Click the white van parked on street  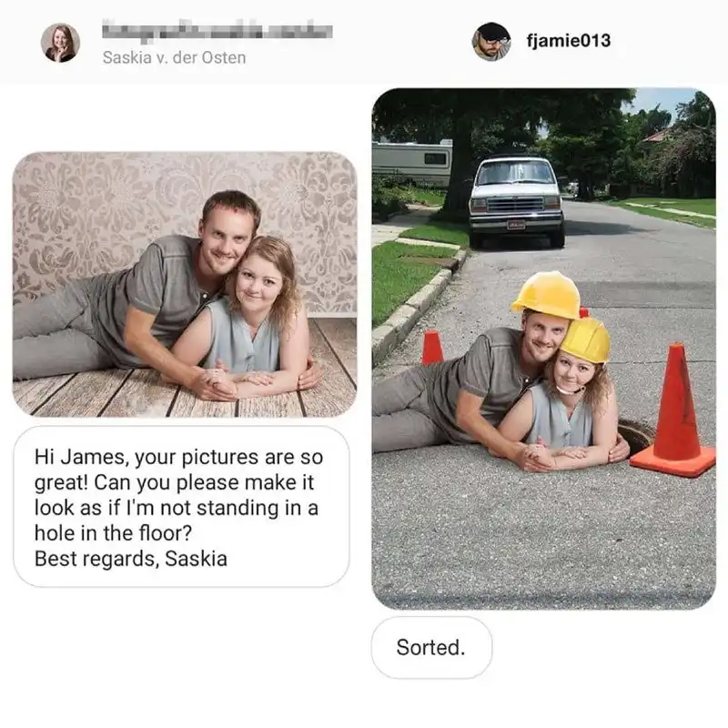(x=516, y=200)
